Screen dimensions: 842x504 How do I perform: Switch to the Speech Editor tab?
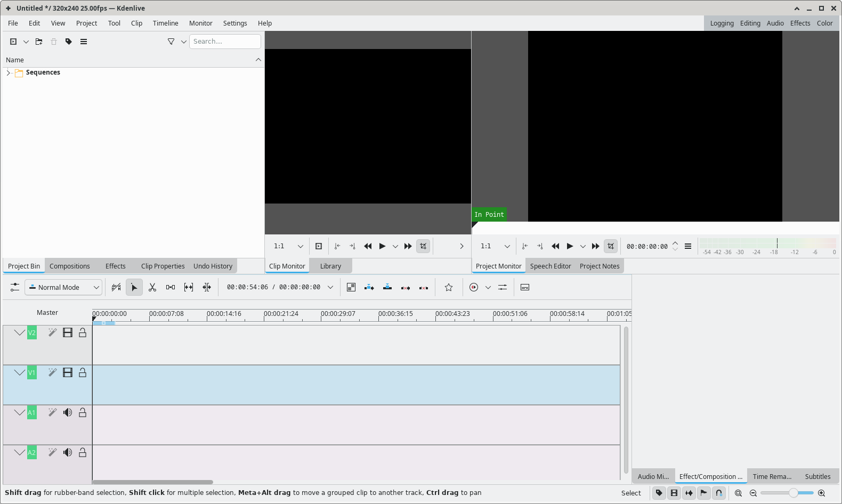coord(550,266)
